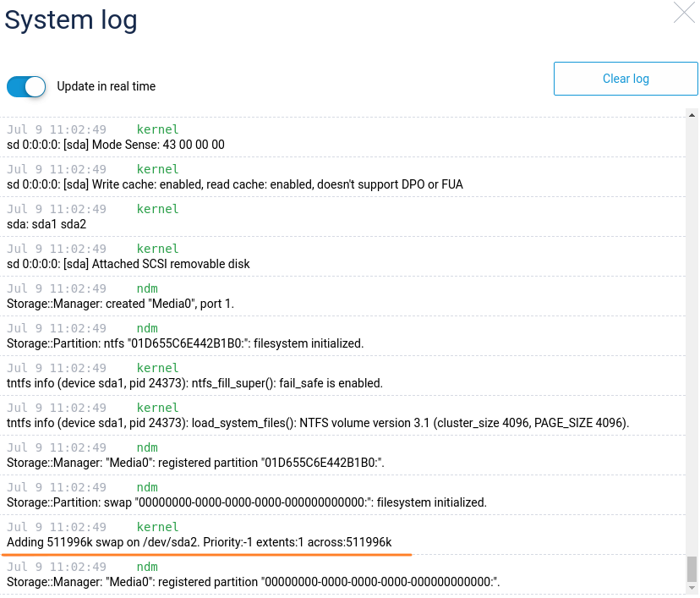Toggle the Update in real time switch

26,86
